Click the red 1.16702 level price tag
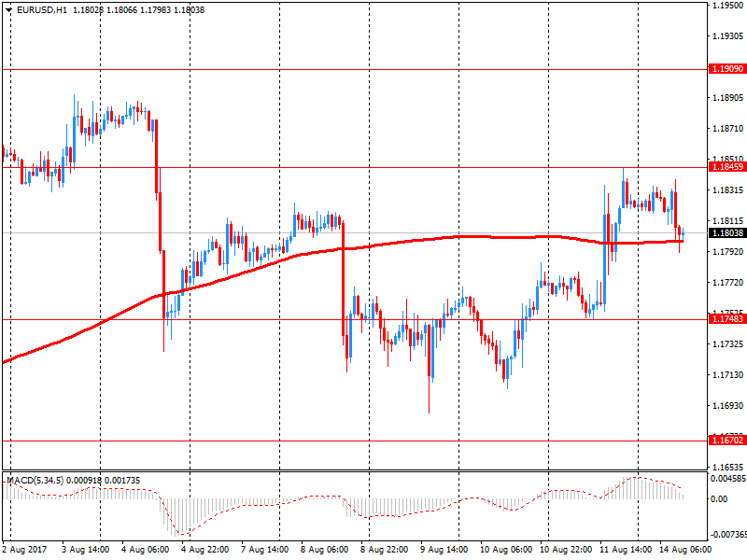Image resolution: width=747 pixels, height=560 pixels. 727,441
